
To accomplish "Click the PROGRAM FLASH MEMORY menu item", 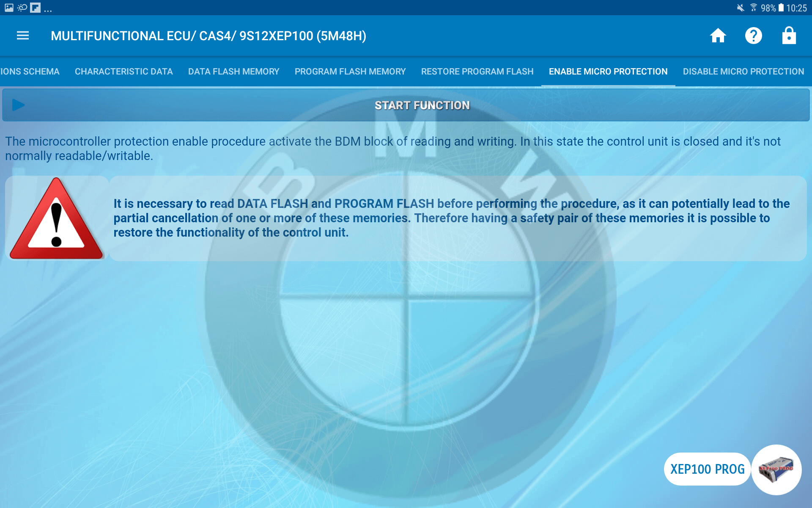I will pos(349,71).
